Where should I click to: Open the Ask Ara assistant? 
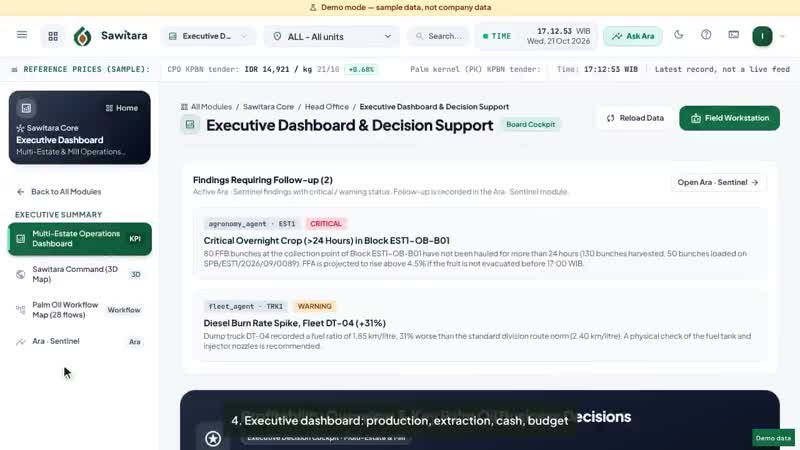[x=633, y=36]
